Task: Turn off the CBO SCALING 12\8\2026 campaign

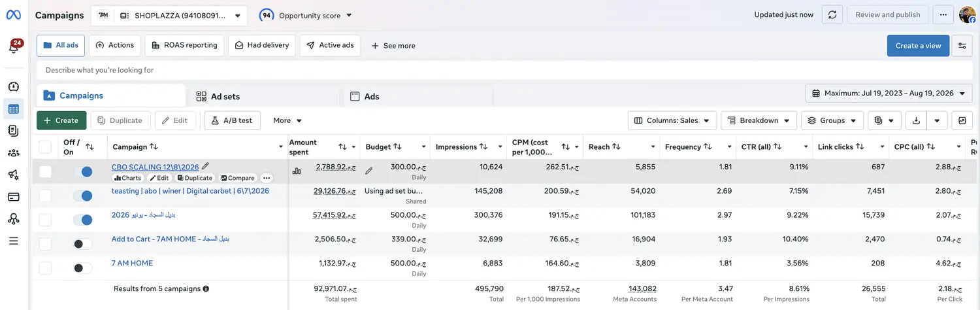Action: coord(82,171)
